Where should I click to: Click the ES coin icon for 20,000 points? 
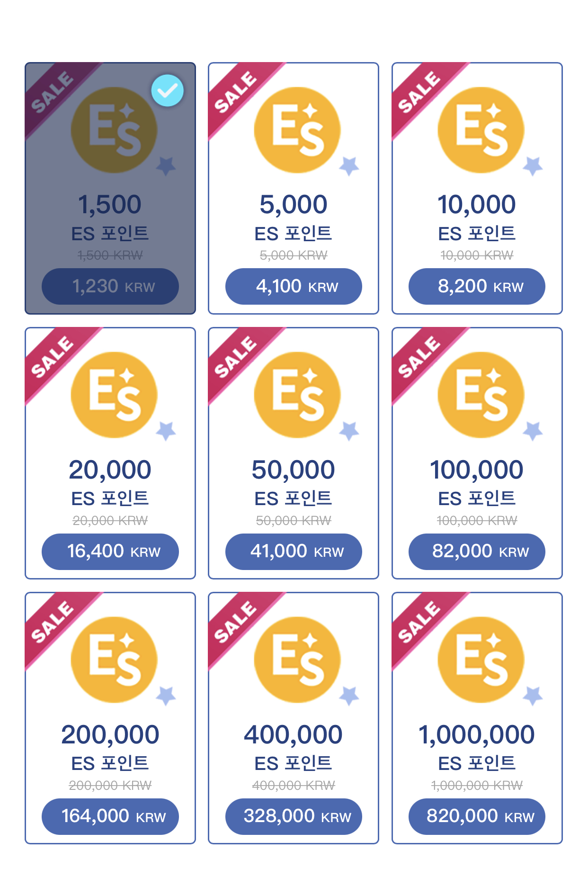114,395
